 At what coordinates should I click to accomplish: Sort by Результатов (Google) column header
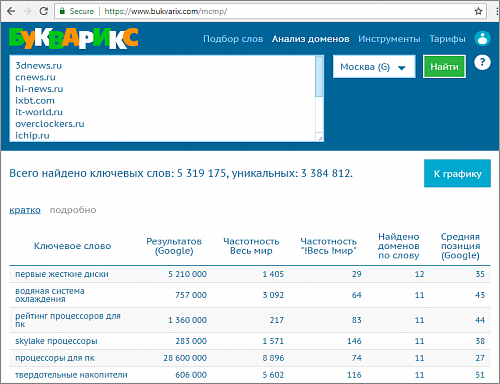(x=174, y=246)
